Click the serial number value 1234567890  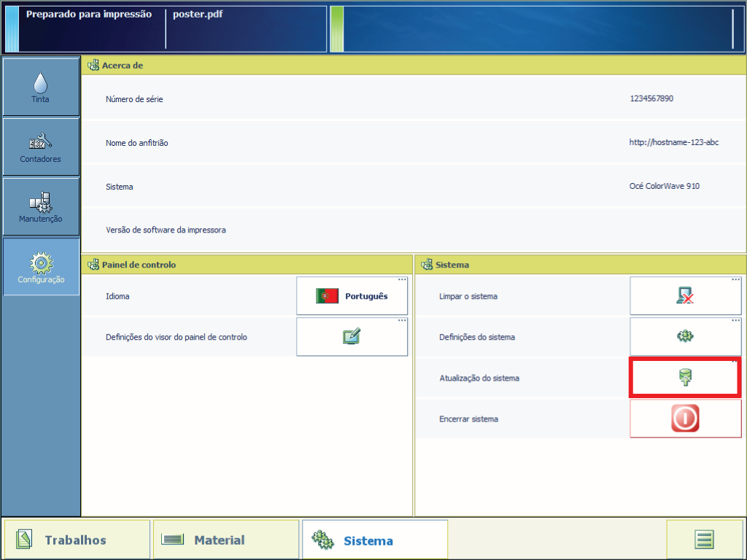(x=651, y=98)
